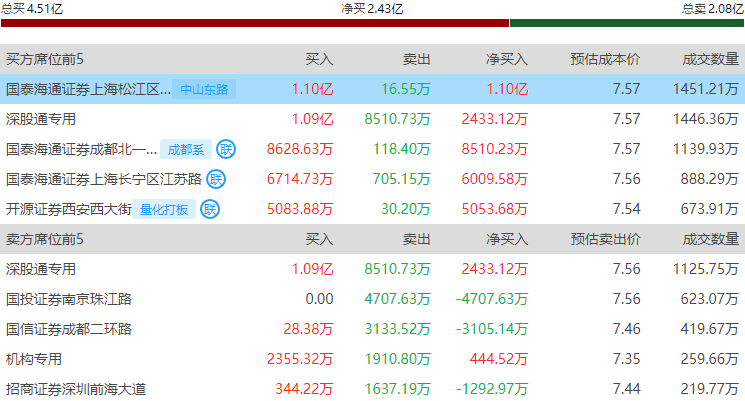Click -1292.97万 net buy value
745x401 pixels.
pos(492,389)
